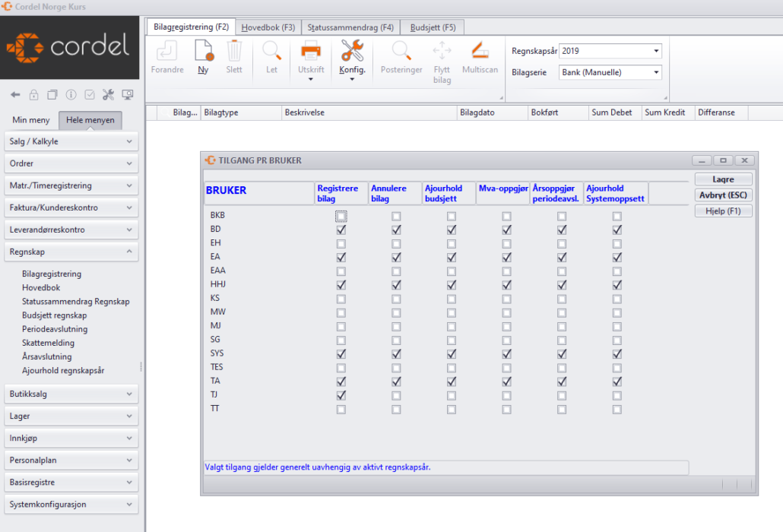This screenshot has height=532, width=783.
Task: Expand the Personalplan menu section
Action: tap(71, 460)
